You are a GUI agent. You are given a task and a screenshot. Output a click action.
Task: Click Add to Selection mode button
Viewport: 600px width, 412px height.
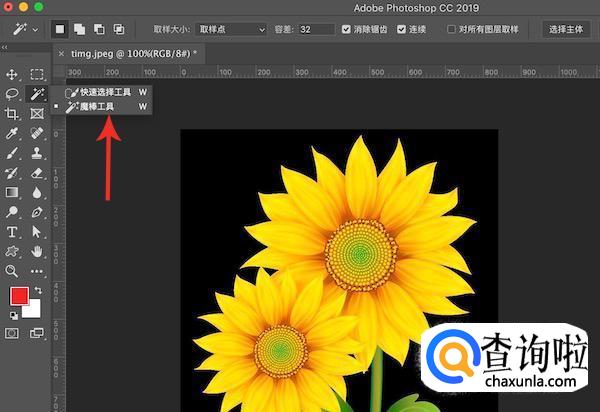(x=80, y=29)
